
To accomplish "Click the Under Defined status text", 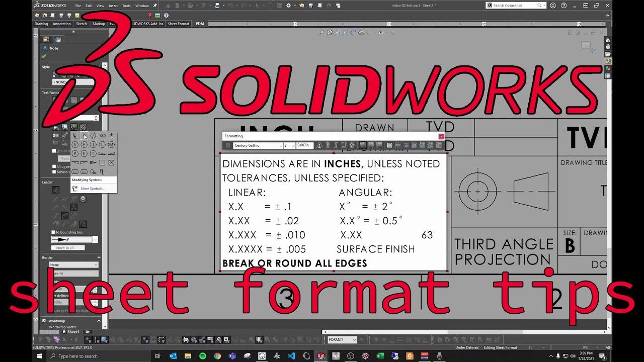I will pos(466,347).
